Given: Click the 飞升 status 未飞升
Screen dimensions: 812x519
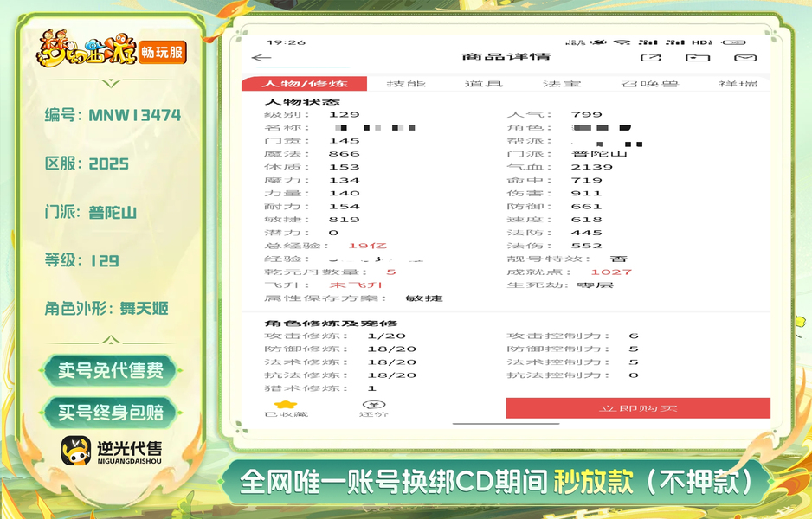Looking at the screenshot, I should 358,285.
